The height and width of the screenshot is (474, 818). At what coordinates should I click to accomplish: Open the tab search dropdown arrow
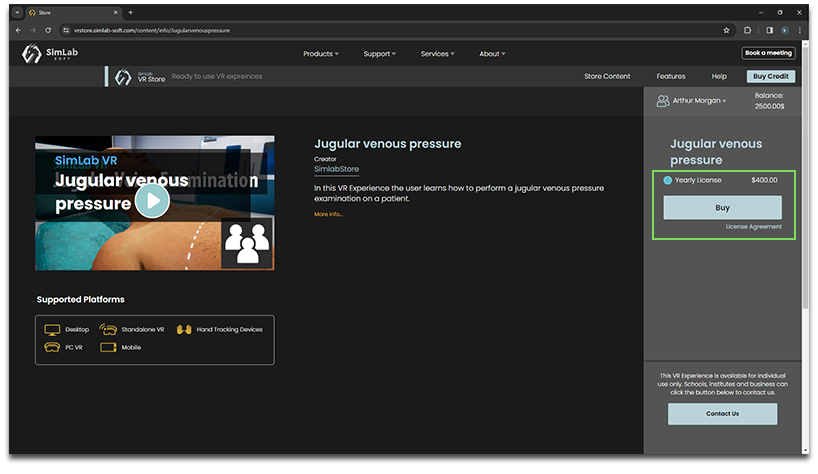[17, 12]
